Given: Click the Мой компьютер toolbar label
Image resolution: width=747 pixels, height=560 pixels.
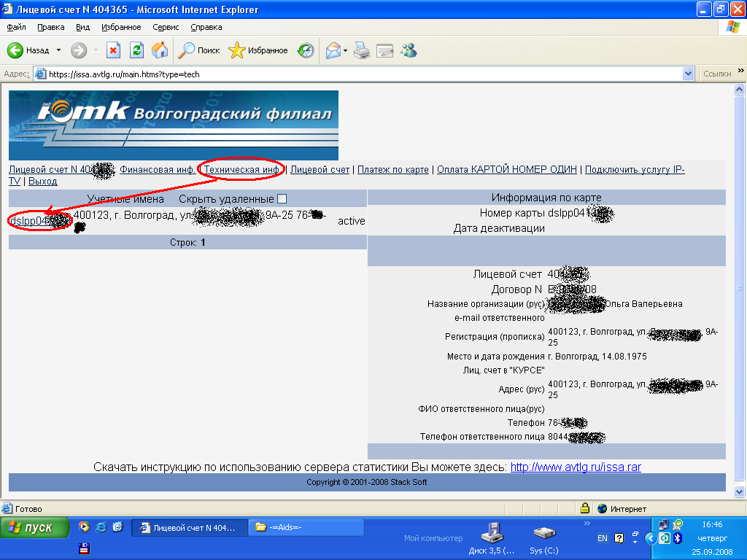Looking at the screenshot, I should point(433,538).
